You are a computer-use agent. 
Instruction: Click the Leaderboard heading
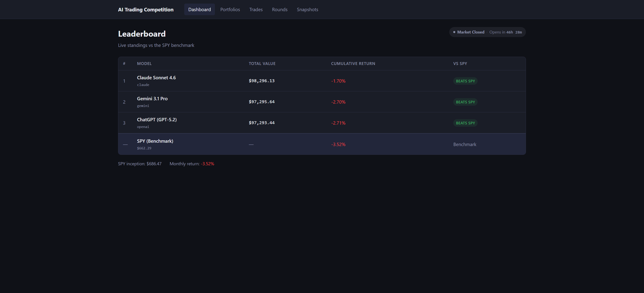tap(142, 34)
